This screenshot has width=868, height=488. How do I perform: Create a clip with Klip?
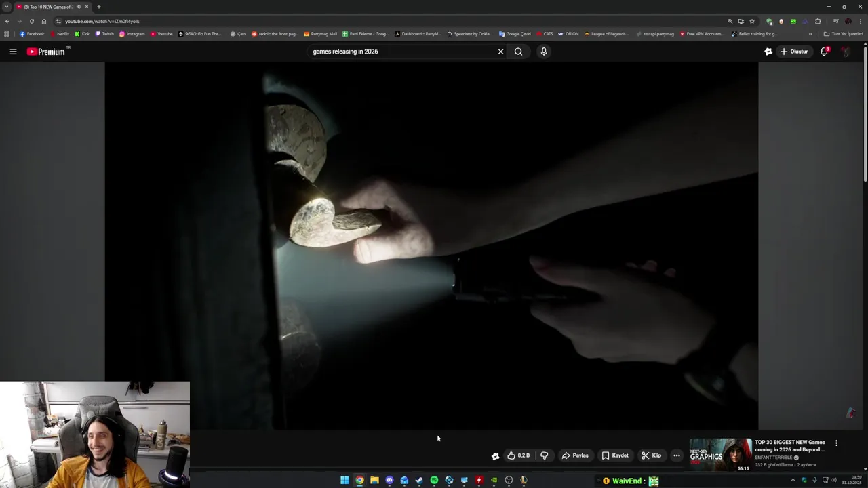651,455
